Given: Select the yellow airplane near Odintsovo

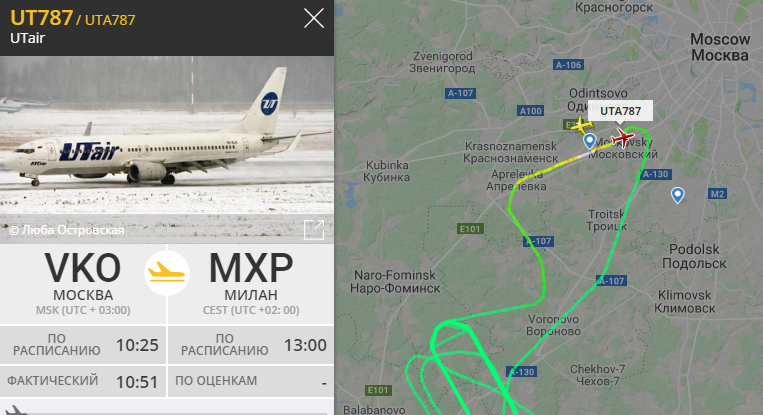Looking at the screenshot, I should tap(581, 125).
